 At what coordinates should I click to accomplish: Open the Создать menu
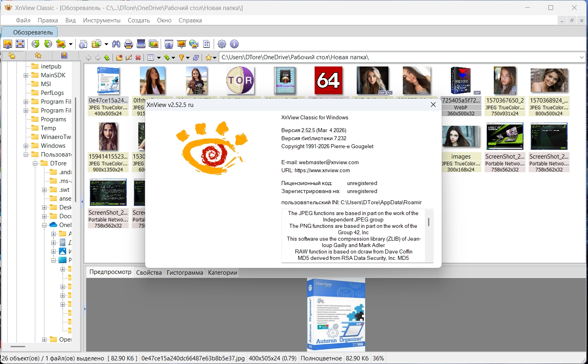click(139, 20)
